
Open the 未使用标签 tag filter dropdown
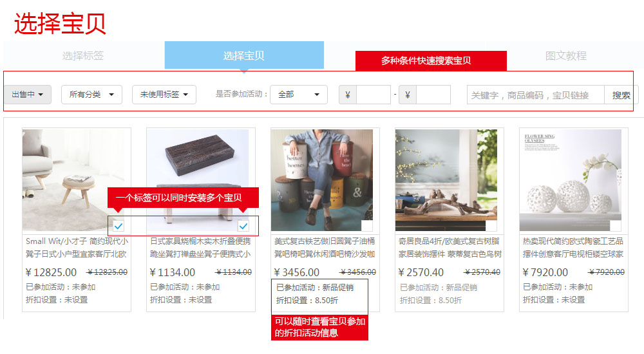click(164, 95)
